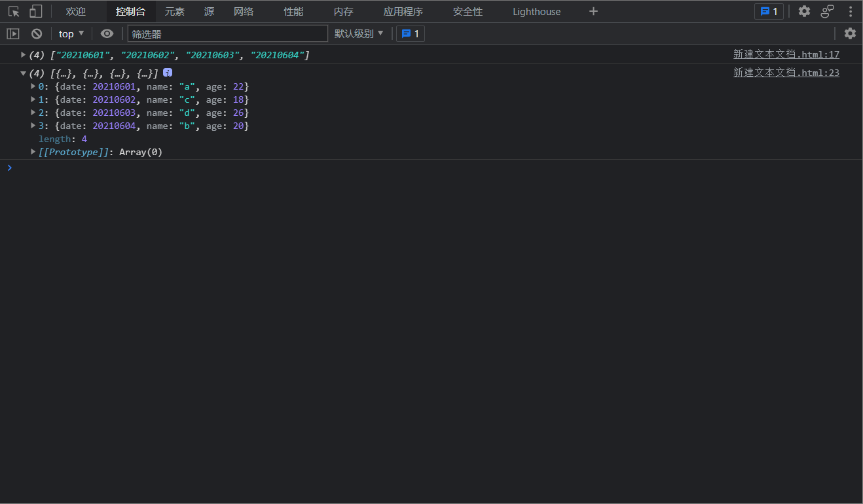The image size is (863, 504).
Task: Open the 默认级别 log level dropdown
Action: click(359, 33)
